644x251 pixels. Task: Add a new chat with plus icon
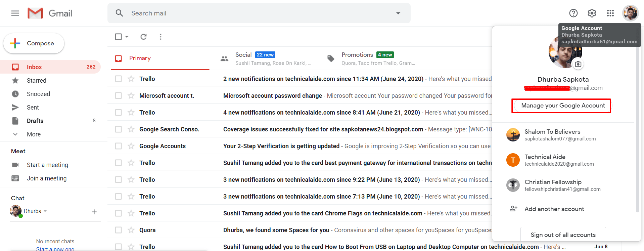[x=94, y=212]
